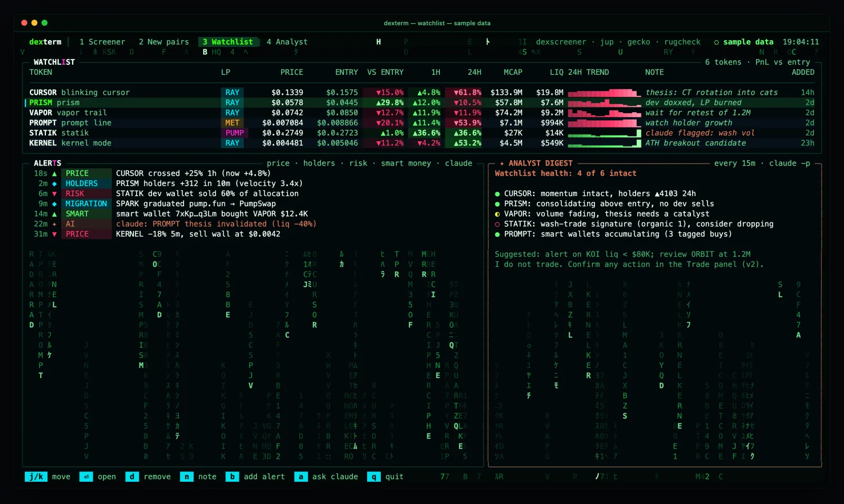Click the d remove key badge
844x504 pixels.
(x=132, y=477)
